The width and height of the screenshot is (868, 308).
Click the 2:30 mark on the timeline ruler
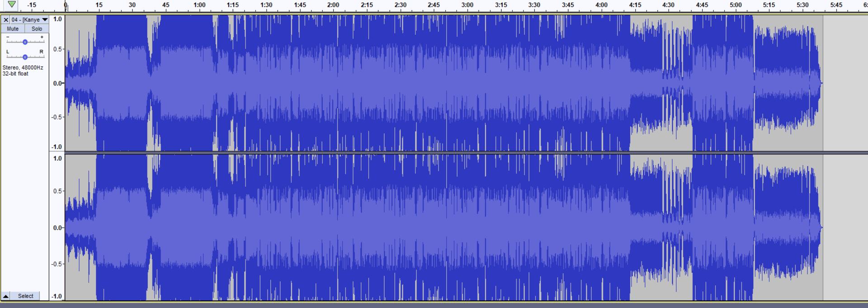click(x=400, y=5)
